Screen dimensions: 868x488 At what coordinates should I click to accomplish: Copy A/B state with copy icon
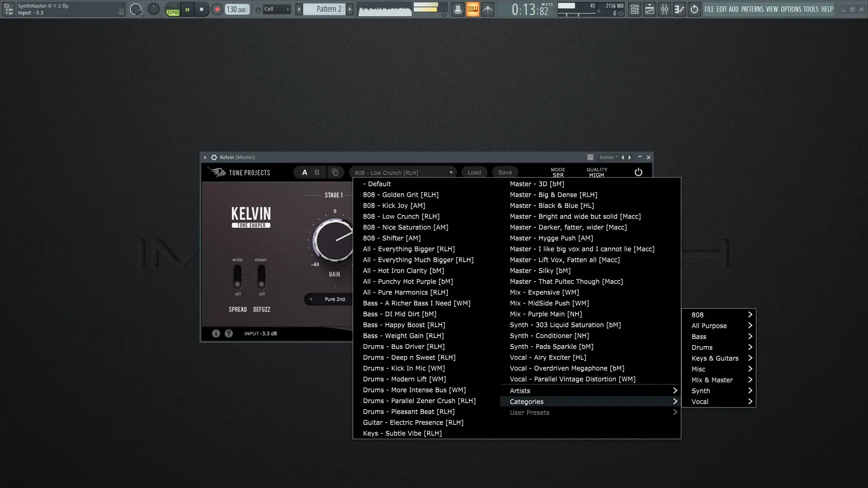pos(335,172)
